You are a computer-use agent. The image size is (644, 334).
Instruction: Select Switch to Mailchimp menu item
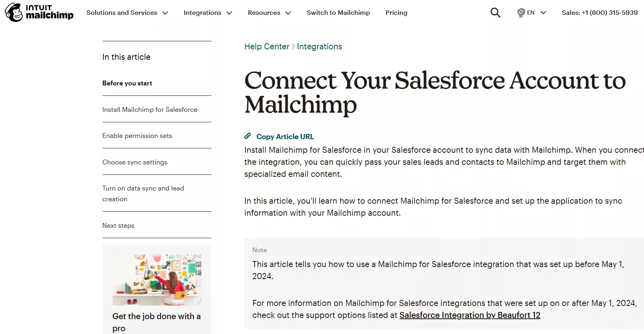(338, 12)
